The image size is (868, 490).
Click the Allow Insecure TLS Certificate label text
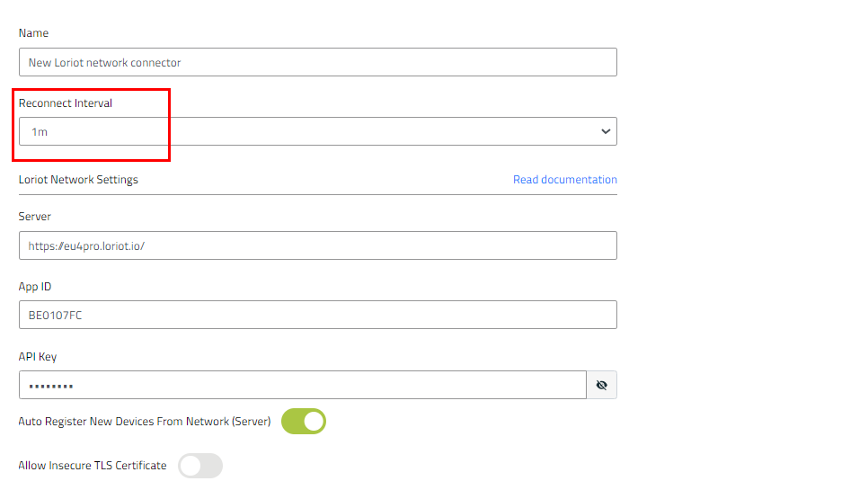click(93, 466)
